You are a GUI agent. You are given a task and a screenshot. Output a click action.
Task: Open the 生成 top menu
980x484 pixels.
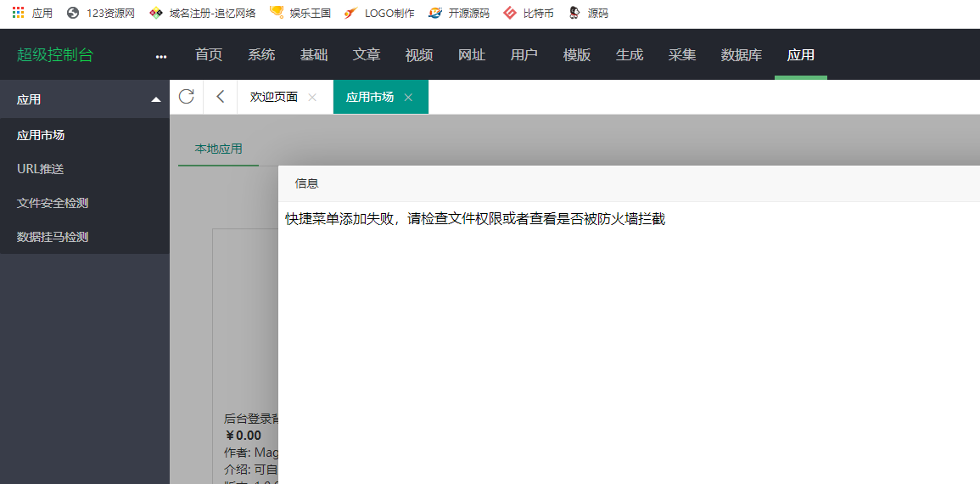[630, 55]
